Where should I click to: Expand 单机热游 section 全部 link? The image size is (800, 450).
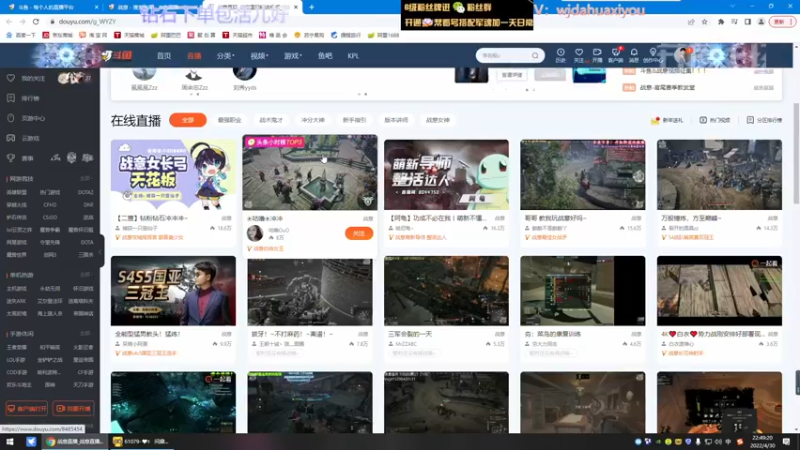click(86, 275)
